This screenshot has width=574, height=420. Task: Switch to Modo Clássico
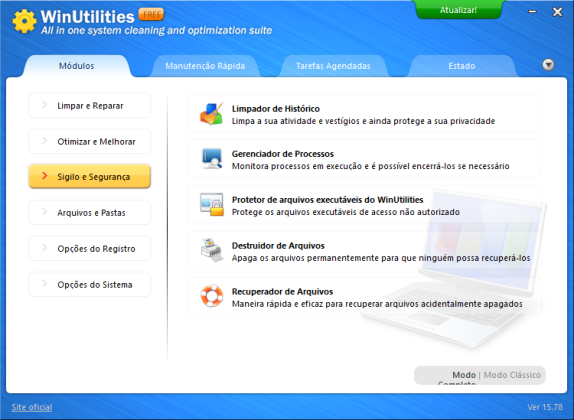pos(512,375)
